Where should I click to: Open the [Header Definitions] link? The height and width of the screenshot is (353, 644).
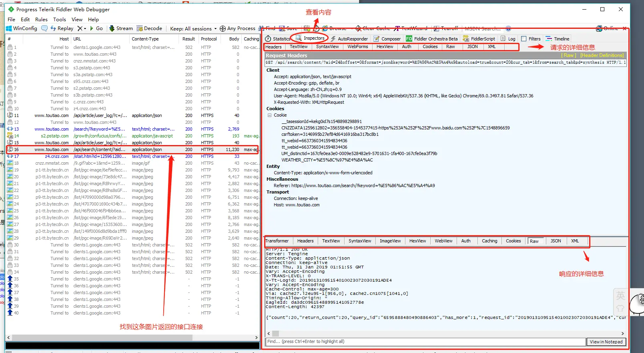tap(602, 55)
